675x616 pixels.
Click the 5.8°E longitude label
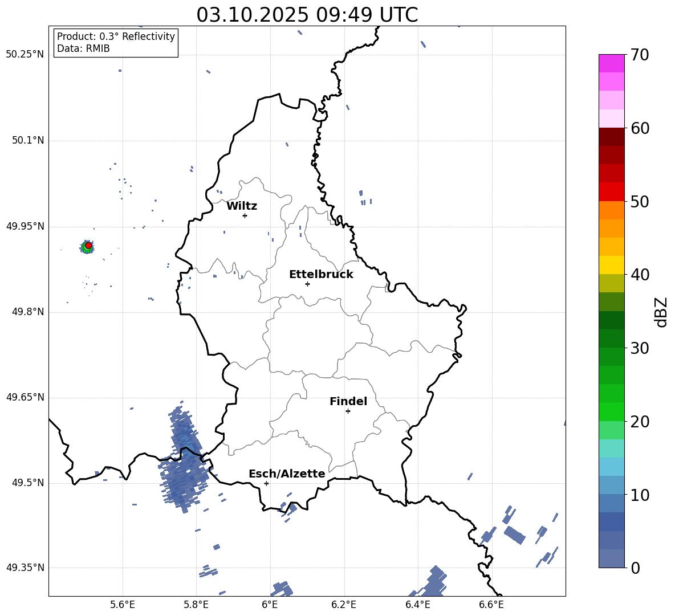(x=196, y=605)
